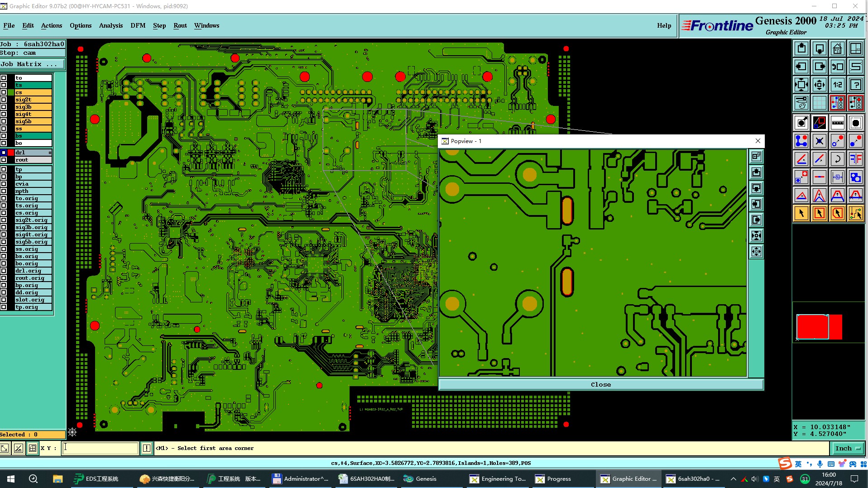The height and width of the screenshot is (488, 868).
Task: Toggle the 'to' layer checkbox
Action: [x=4, y=78]
